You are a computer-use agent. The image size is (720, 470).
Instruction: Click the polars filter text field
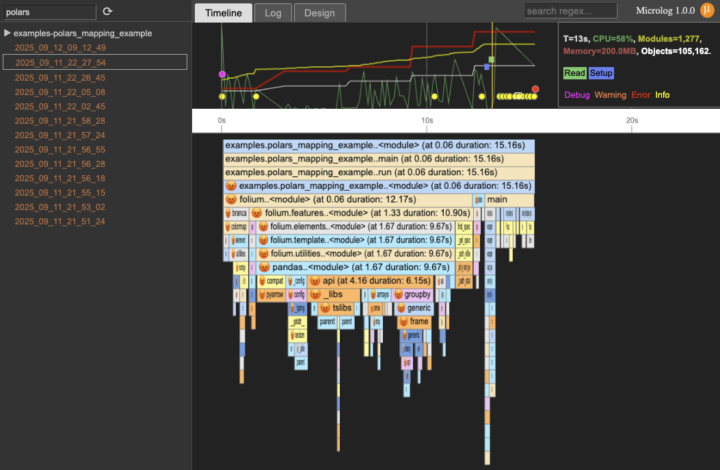coord(50,12)
